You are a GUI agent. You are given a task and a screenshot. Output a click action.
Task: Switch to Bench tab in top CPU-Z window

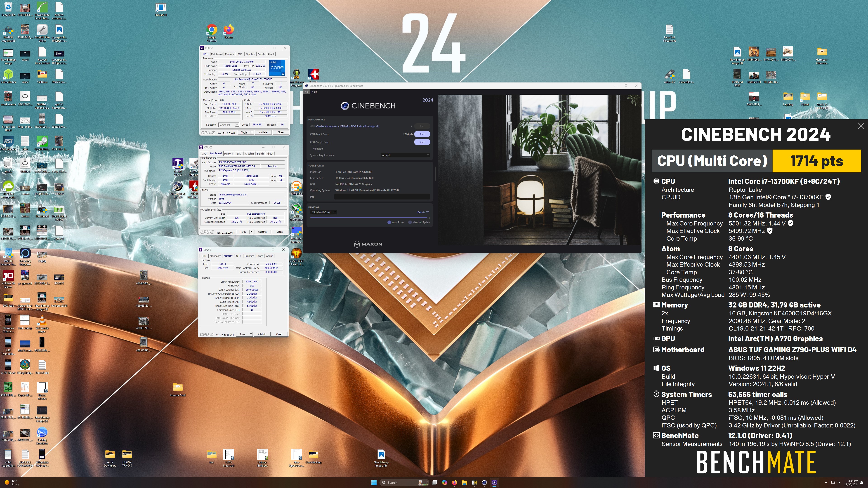coord(261,54)
